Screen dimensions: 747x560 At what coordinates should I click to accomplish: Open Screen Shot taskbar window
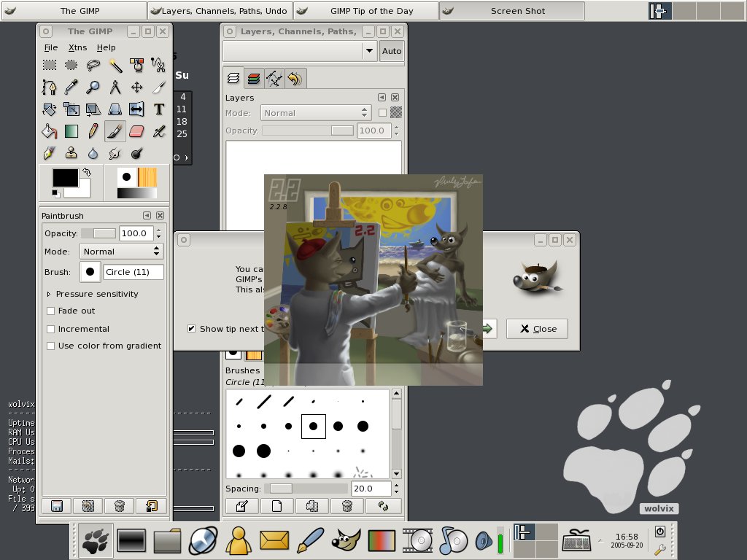(x=511, y=11)
